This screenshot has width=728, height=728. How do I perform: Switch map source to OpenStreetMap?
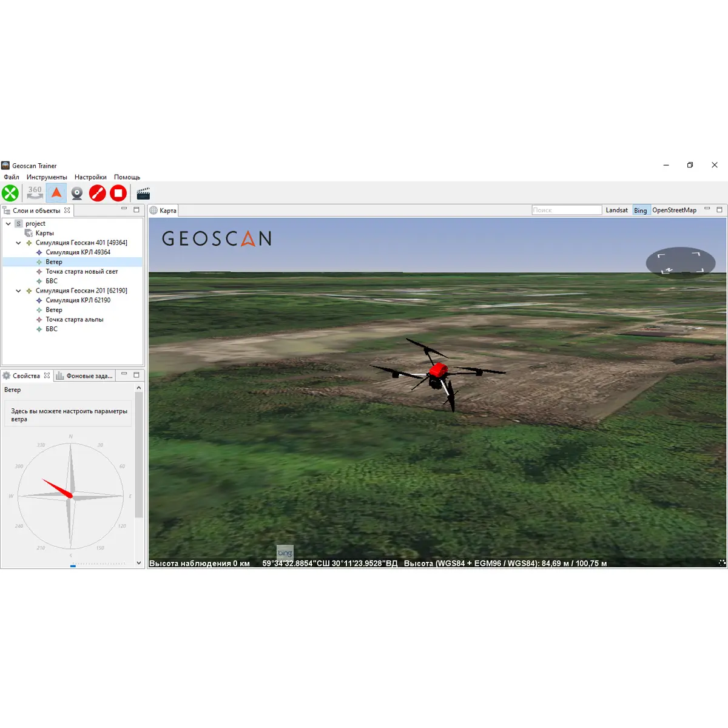click(674, 211)
